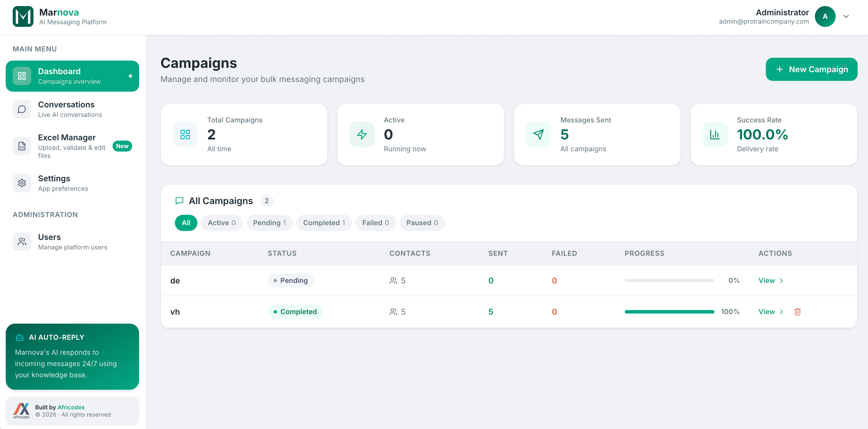
Task: Click the New Campaign button
Action: (x=811, y=69)
